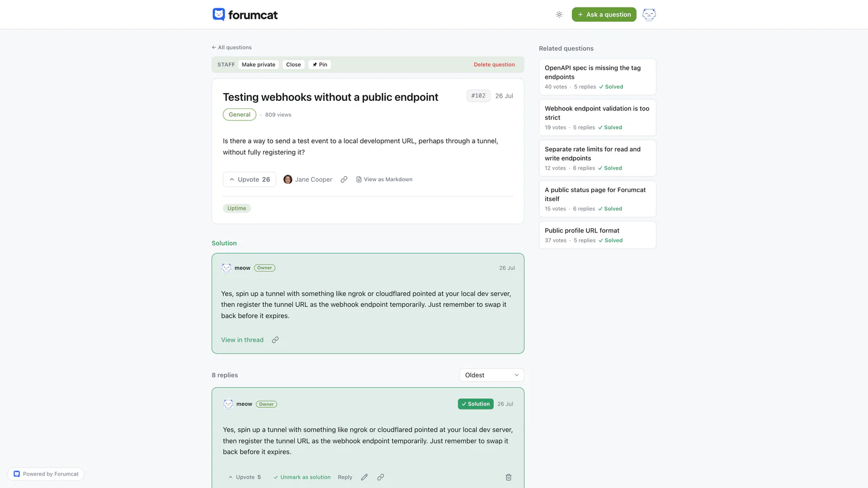The width and height of the screenshot is (868, 488).
Task: Pin the question from the staff bar
Action: pyautogui.click(x=320, y=65)
